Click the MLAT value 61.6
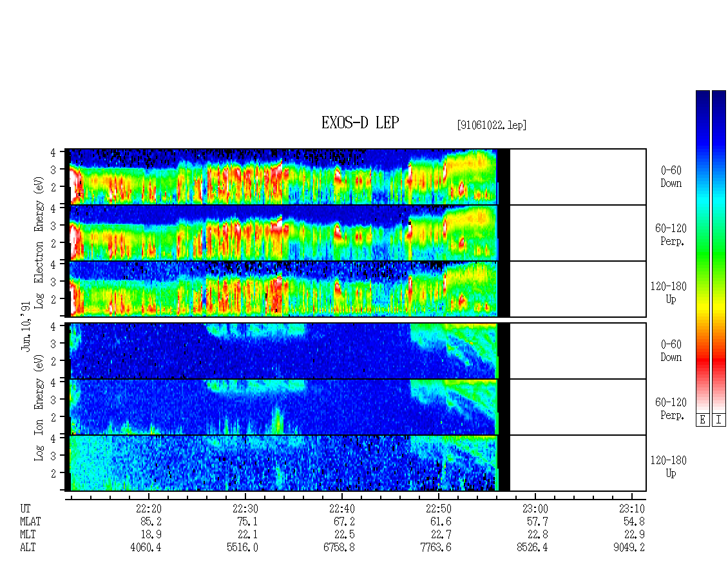Viewport: 728px width, 564px height. click(x=441, y=521)
